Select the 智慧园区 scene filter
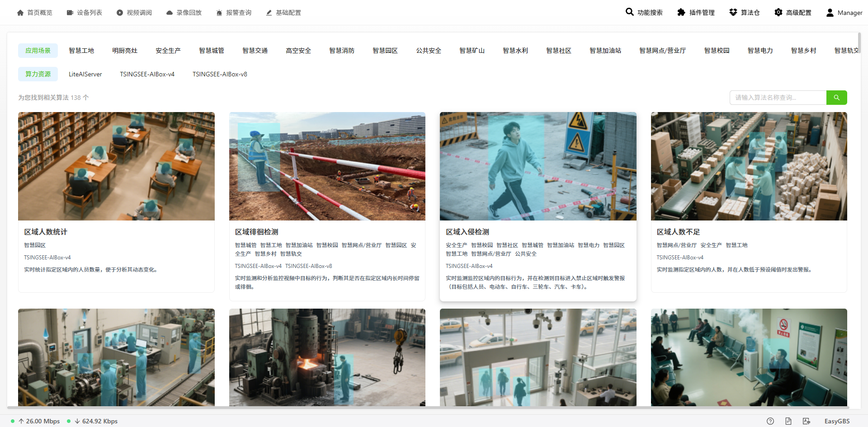Image resolution: width=868 pixels, height=427 pixels. click(x=385, y=51)
